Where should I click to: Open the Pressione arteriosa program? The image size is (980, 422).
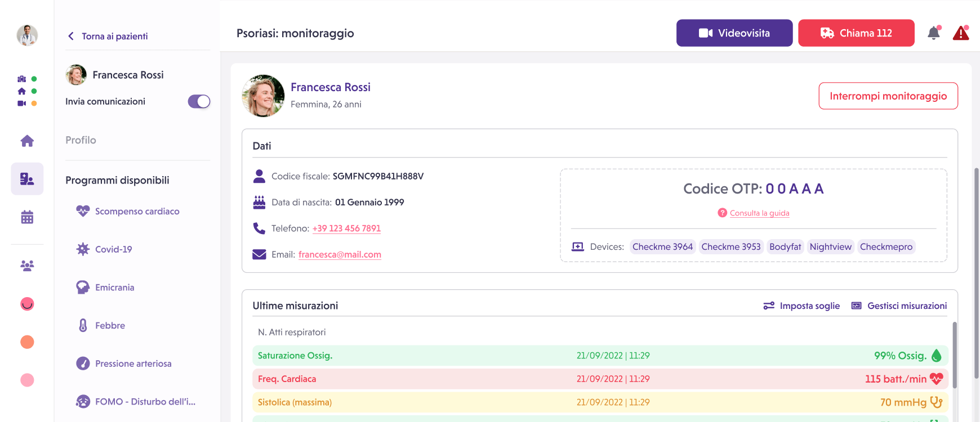(133, 363)
